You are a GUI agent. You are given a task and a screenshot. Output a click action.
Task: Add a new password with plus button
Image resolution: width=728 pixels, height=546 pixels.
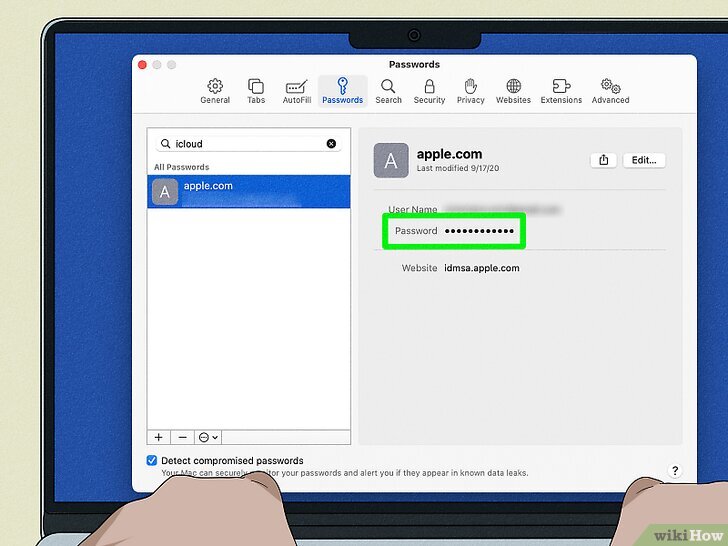(x=158, y=437)
